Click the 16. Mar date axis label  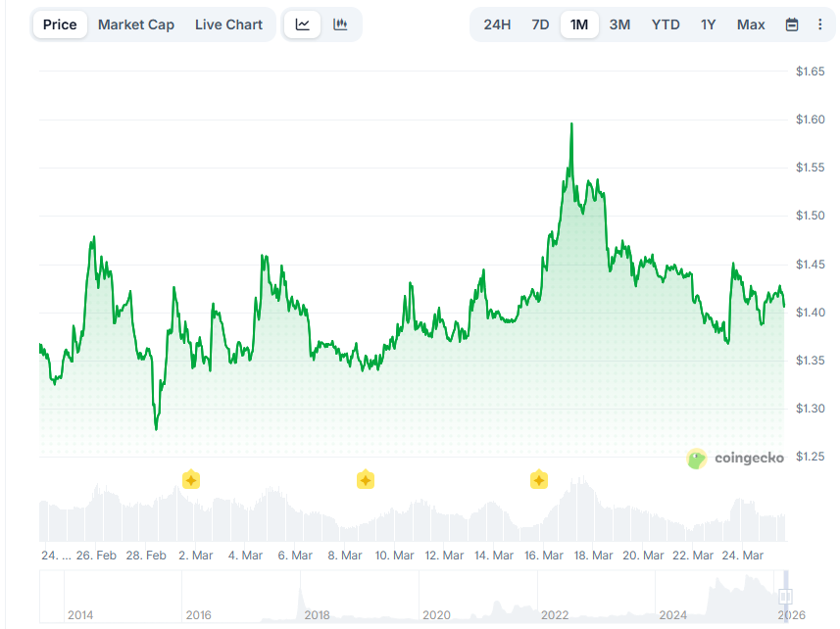[542, 555]
